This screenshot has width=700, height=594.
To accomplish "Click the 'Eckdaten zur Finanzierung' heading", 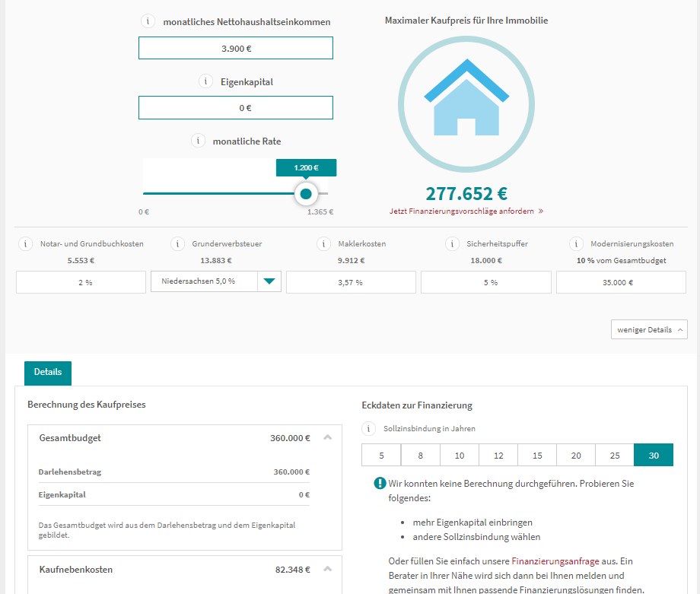I will click(x=417, y=405).
